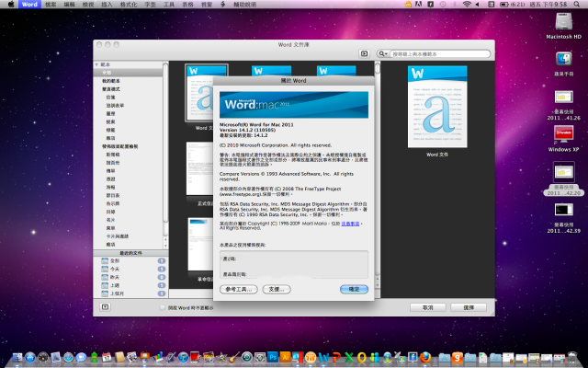The width and height of the screenshot is (588, 368).
Task: Open the 檔案 menu
Action: [x=51, y=4]
